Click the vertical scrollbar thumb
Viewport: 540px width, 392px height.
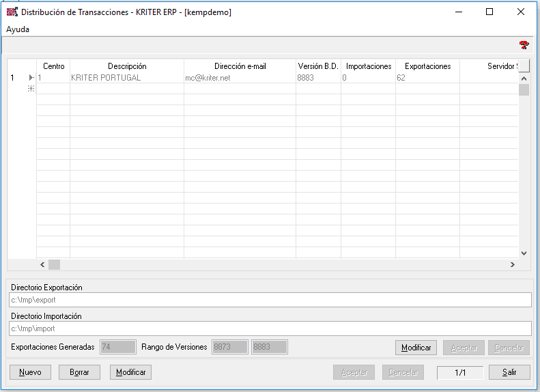524,89
